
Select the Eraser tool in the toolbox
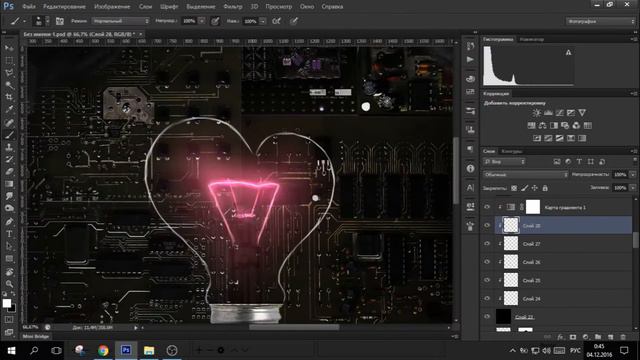click(9, 171)
